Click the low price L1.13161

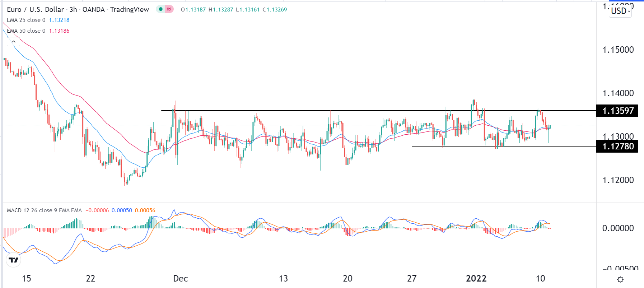(248, 10)
